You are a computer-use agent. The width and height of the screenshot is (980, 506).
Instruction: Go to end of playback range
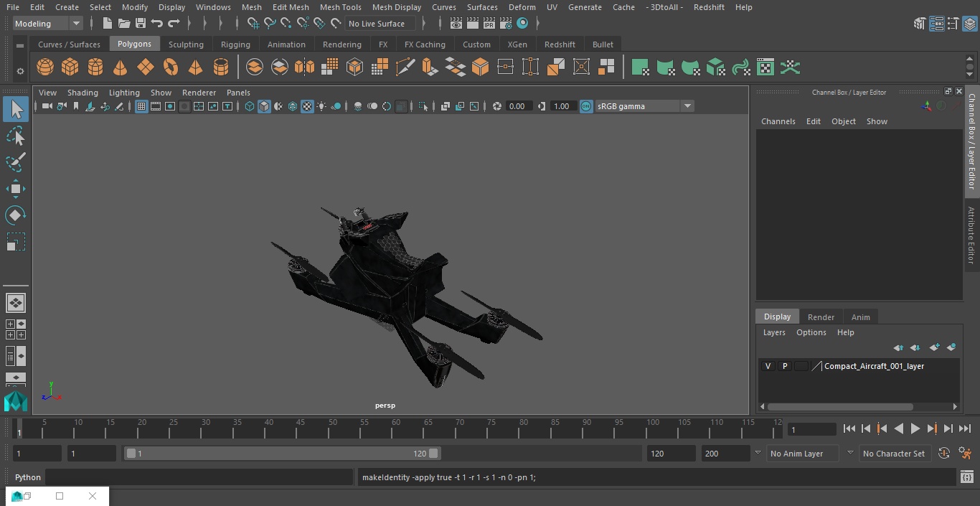click(x=964, y=428)
